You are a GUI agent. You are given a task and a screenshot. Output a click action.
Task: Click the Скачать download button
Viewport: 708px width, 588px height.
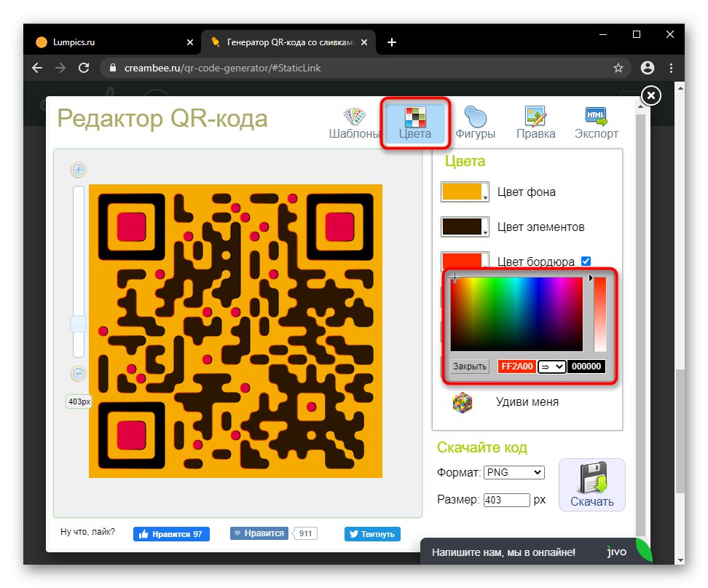592,485
